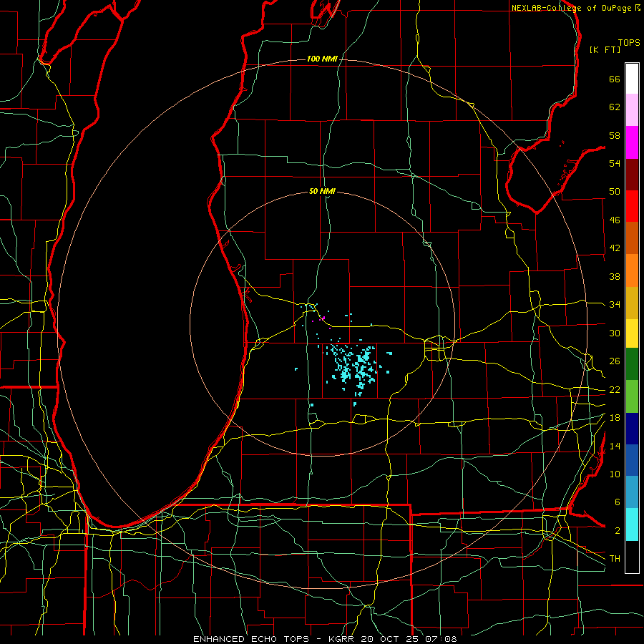Viewport: 644px width, 644px height.
Task: Click the 54 legend value
Action: [615, 163]
